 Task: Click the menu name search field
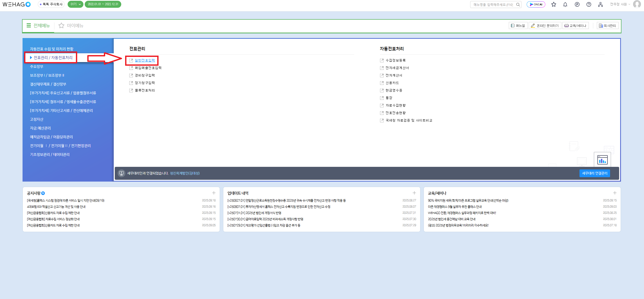coord(493,4)
